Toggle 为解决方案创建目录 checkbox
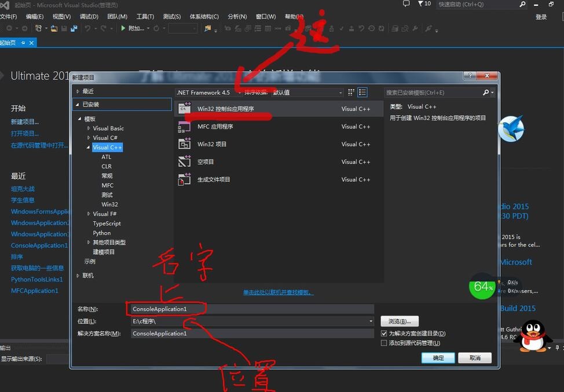The height and width of the screenshot is (392, 564). pos(384,334)
